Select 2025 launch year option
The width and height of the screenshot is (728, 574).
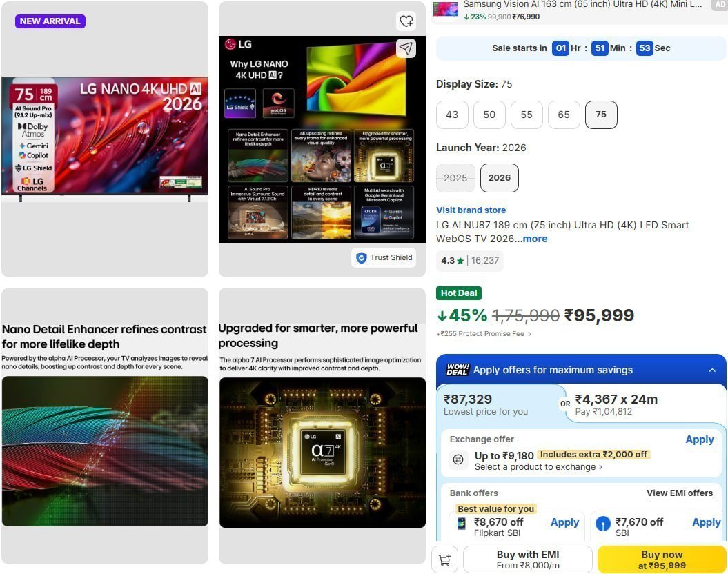pyautogui.click(x=455, y=178)
